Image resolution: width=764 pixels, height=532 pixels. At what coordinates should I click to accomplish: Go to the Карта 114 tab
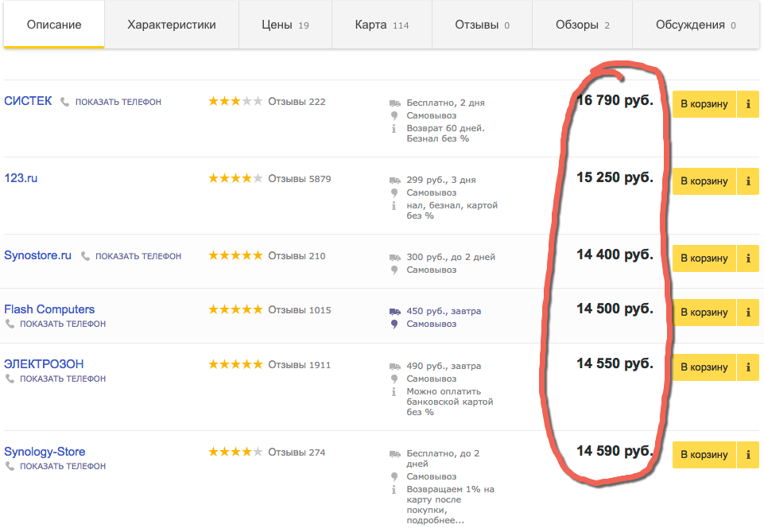382,25
